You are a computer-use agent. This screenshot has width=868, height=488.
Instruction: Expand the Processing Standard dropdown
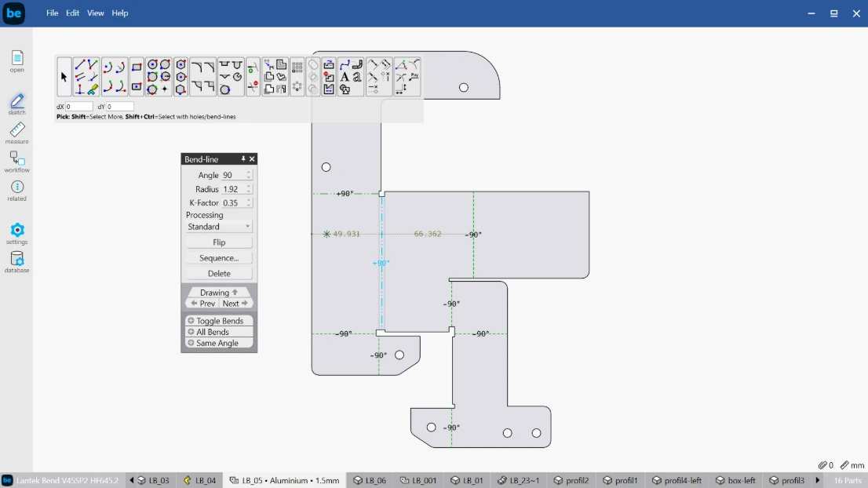[x=219, y=227]
